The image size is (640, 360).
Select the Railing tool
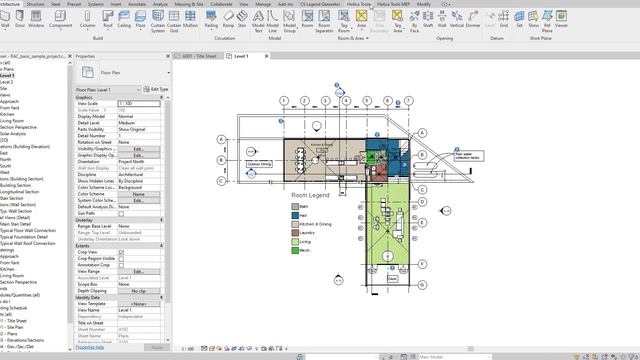click(x=211, y=19)
